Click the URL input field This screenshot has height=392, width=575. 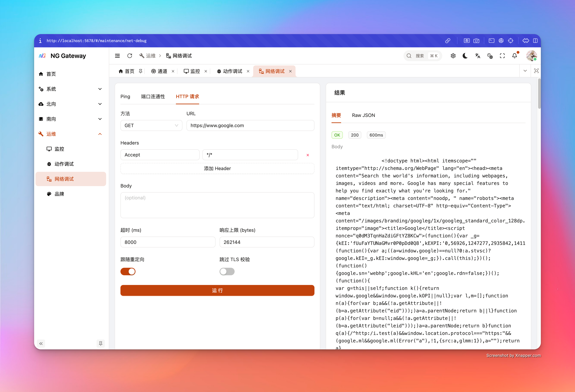click(250, 126)
